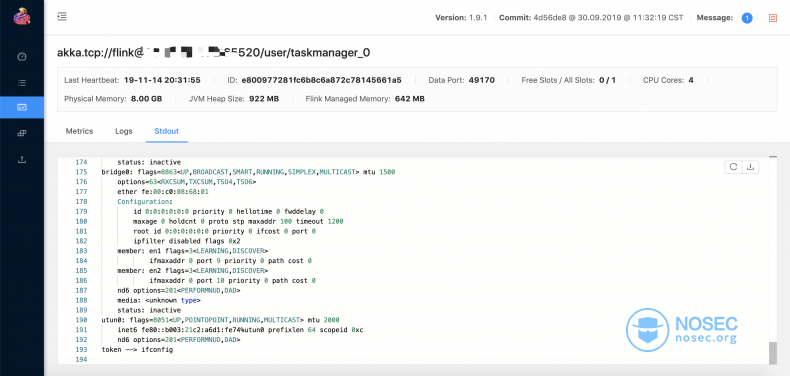
Task: Click line 177 ether address text
Action: pyautogui.click(x=163, y=192)
